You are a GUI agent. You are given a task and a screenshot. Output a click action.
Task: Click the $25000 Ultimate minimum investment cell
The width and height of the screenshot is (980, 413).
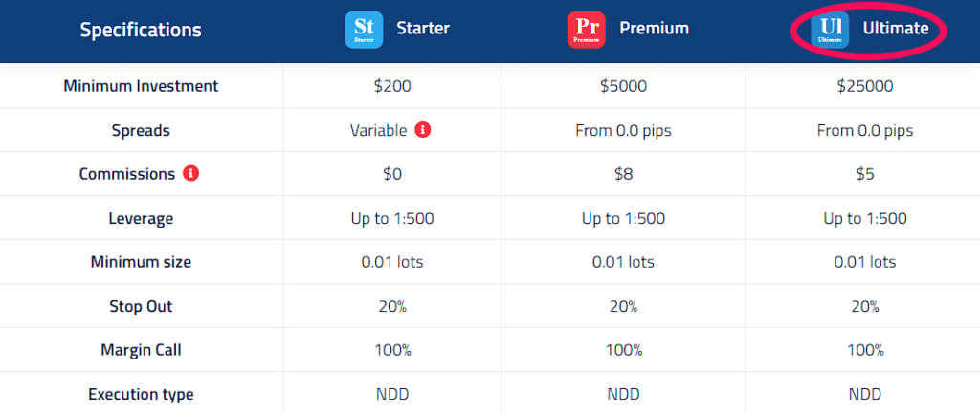click(865, 86)
